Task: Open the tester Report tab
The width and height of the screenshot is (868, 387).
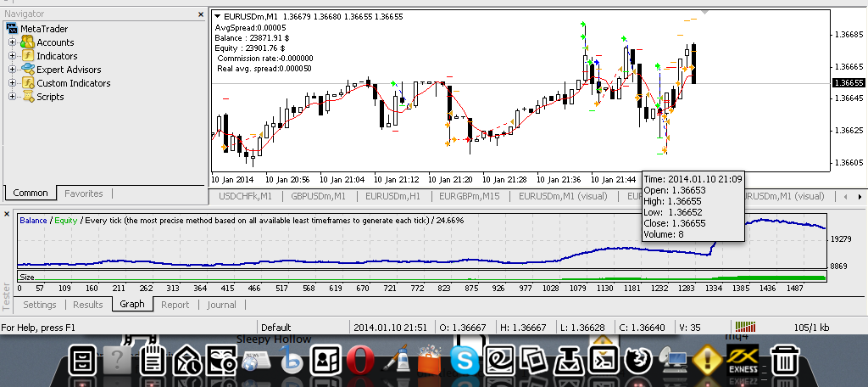Action: click(175, 305)
